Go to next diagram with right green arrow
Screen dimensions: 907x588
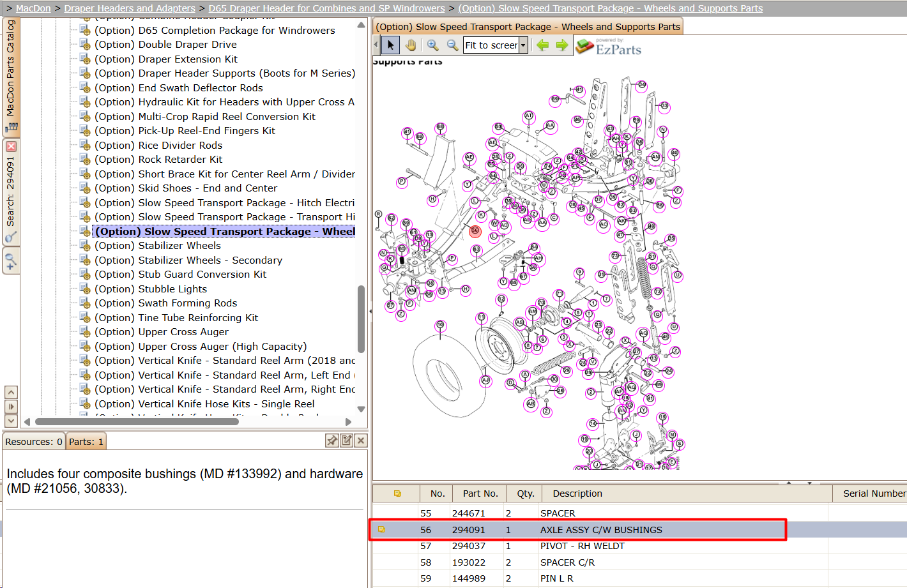562,45
